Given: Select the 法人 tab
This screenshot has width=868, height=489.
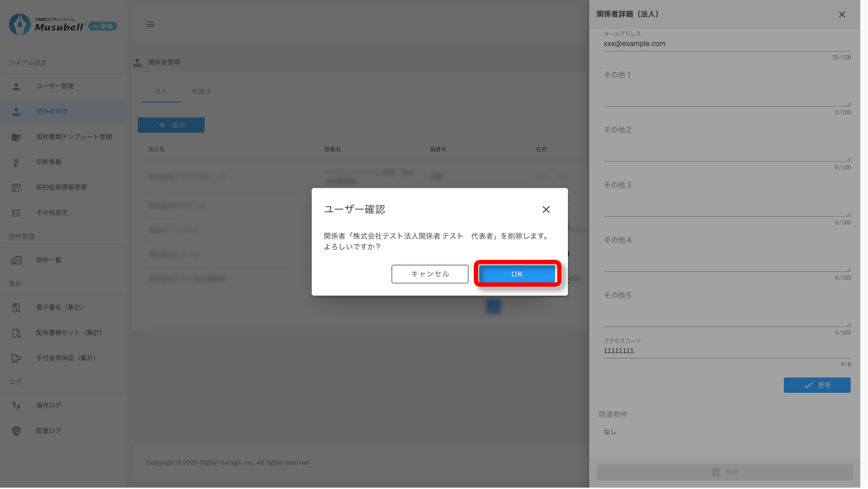Looking at the screenshot, I should 161,91.
